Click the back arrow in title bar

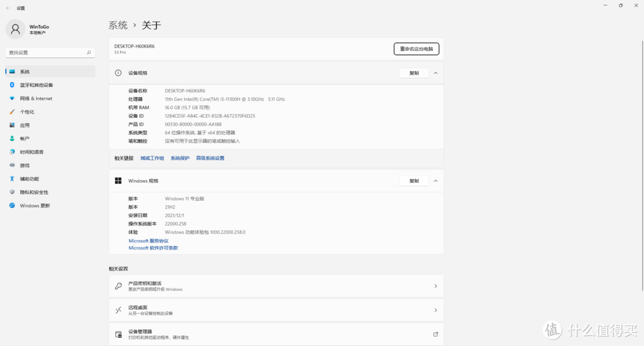[8, 8]
